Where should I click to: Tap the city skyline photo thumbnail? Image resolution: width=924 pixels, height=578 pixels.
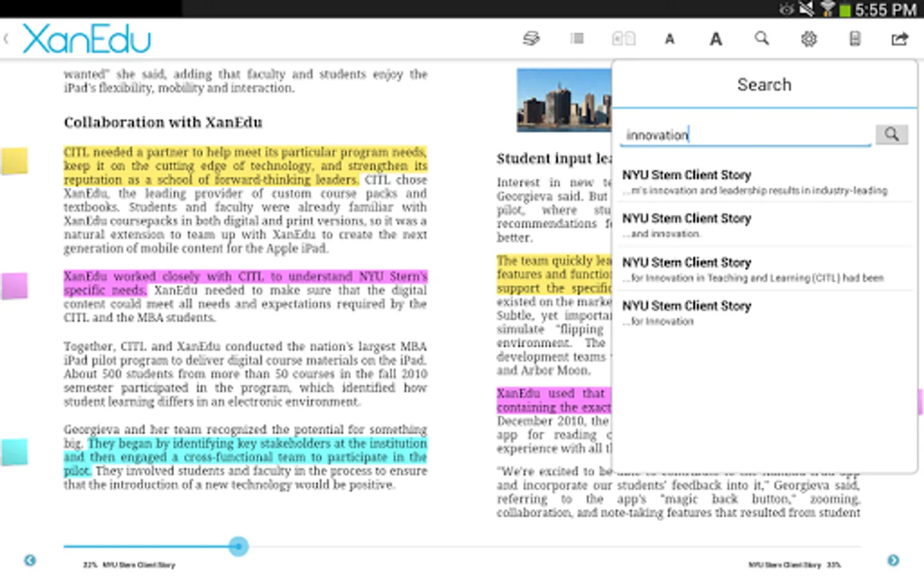pyautogui.click(x=564, y=100)
